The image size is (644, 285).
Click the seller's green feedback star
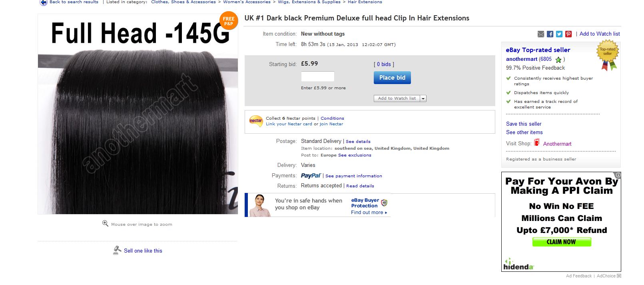558,60
